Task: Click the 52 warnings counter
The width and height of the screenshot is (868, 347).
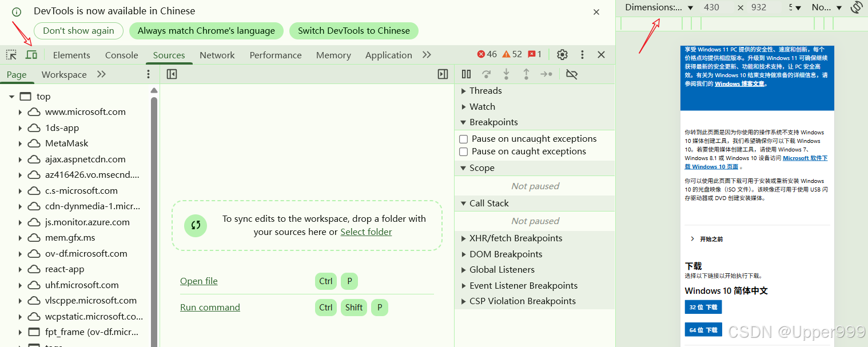Action: 512,54
